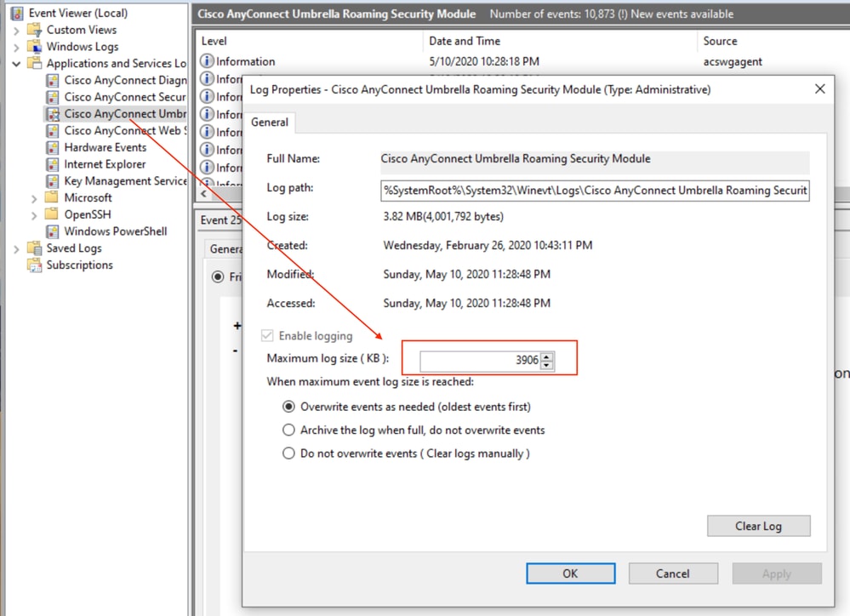Click info icon of the 10:28:18 PM event
850x616 pixels.
tap(207, 61)
